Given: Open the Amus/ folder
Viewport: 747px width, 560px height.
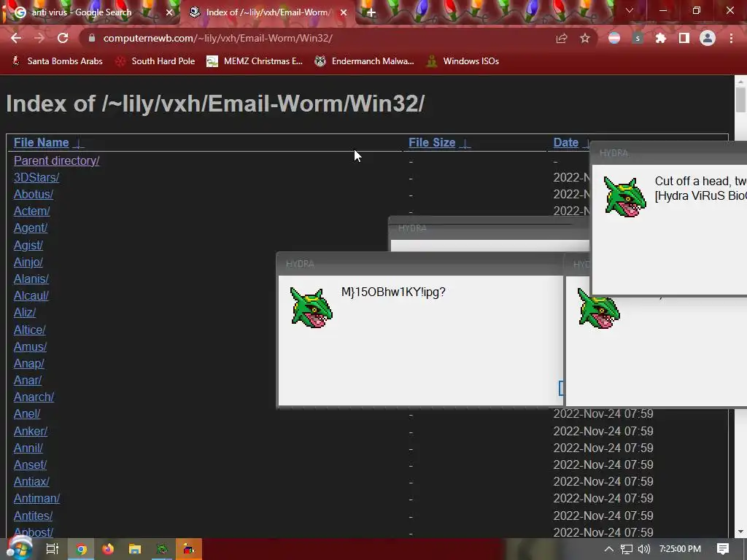Looking at the screenshot, I should [x=30, y=346].
